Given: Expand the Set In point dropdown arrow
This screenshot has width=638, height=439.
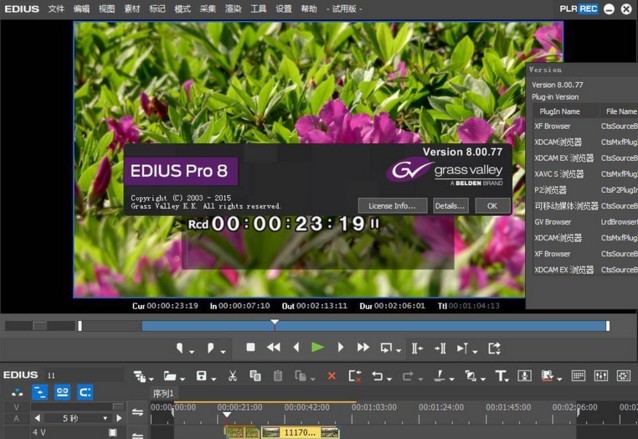Looking at the screenshot, I should coord(192,352).
